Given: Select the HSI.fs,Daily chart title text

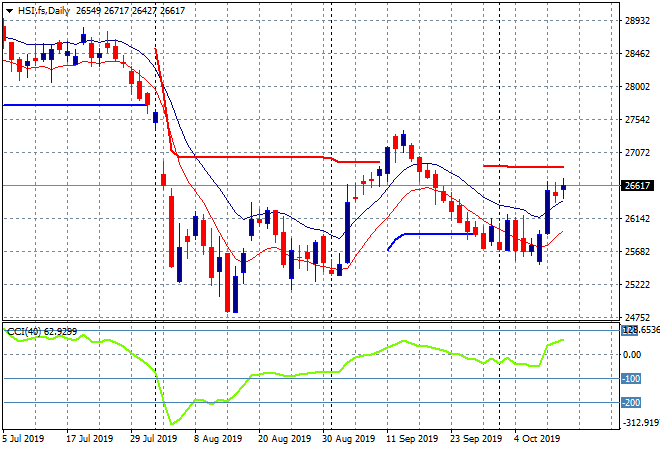Looking at the screenshot, I should coord(43,11).
